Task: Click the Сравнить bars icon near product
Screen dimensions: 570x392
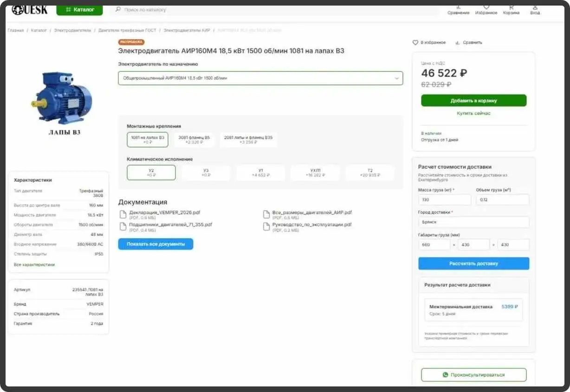Action: click(x=458, y=43)
